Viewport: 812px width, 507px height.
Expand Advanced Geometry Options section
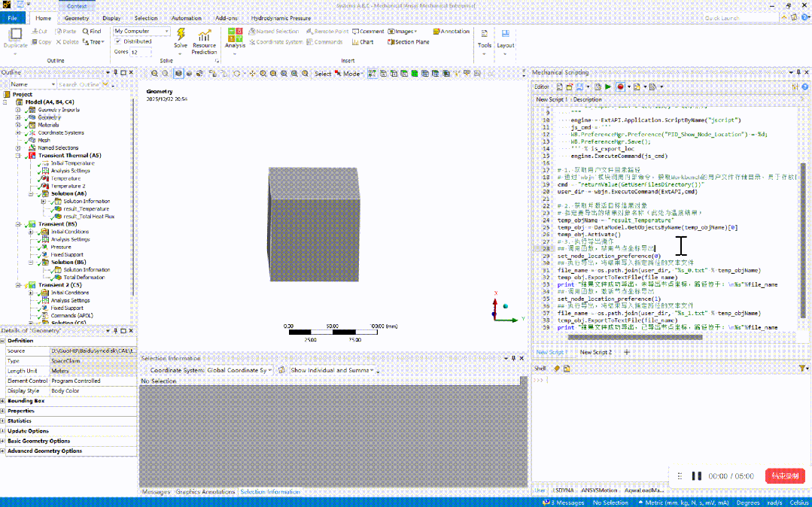[3, 451]
